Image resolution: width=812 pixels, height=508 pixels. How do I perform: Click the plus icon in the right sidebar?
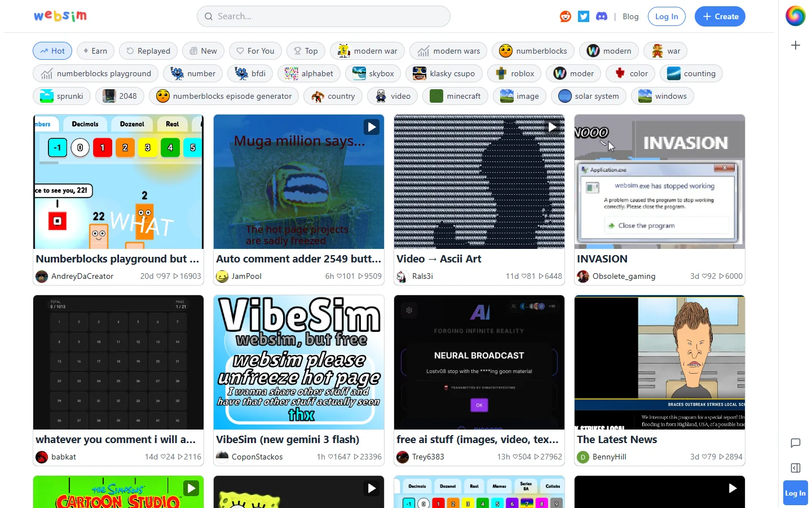tap(795, 45)
